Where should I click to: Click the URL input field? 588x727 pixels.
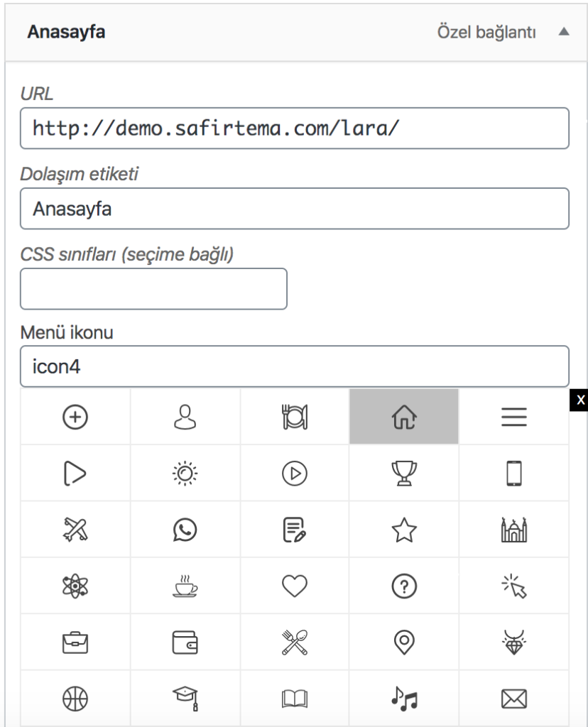[x=295, y=129]
